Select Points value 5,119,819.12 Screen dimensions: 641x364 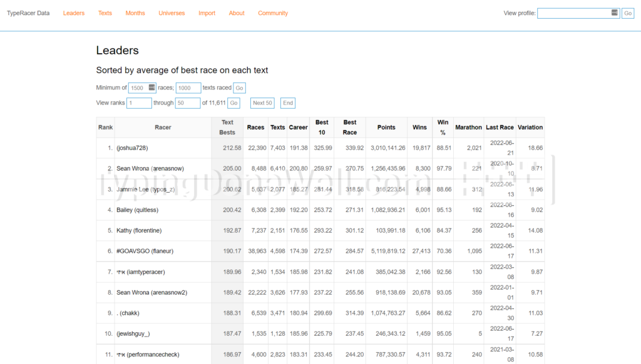point(388,251)
